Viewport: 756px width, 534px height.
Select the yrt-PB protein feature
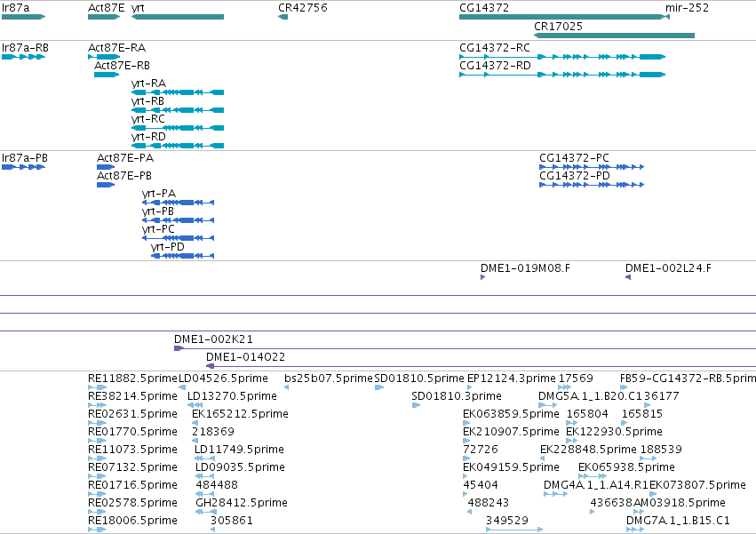(178, 220)
